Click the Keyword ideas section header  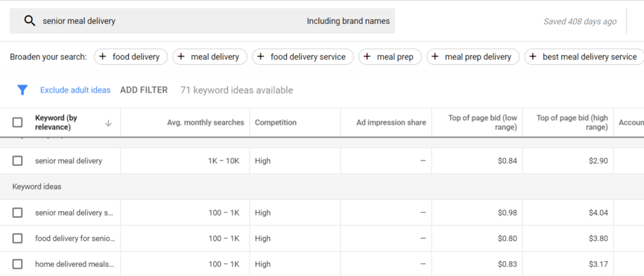(37, 186)
